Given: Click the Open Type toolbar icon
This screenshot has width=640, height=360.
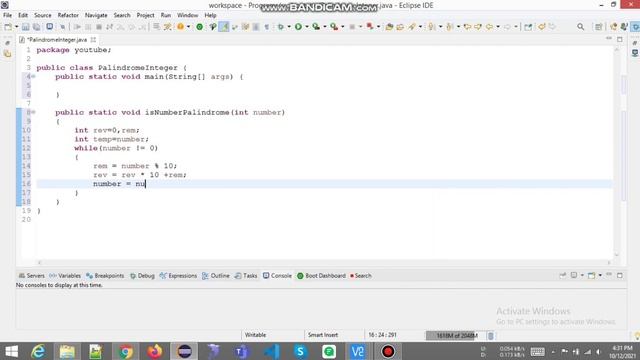Looking at the screenshot, I should pyautogui.click(x=389, y=27).
